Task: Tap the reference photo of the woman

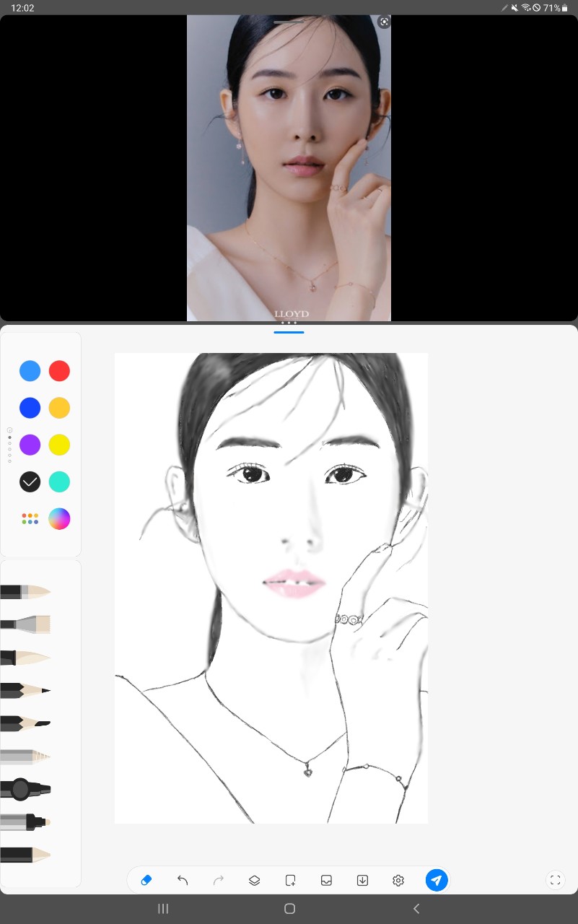Action: point(289,167)
